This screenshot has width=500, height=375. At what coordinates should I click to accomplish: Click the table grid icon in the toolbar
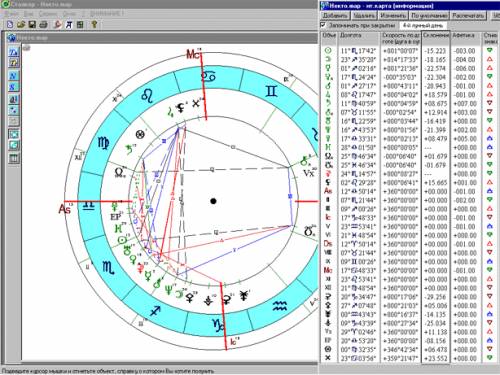pyautogui.click(x=80, y=24)
